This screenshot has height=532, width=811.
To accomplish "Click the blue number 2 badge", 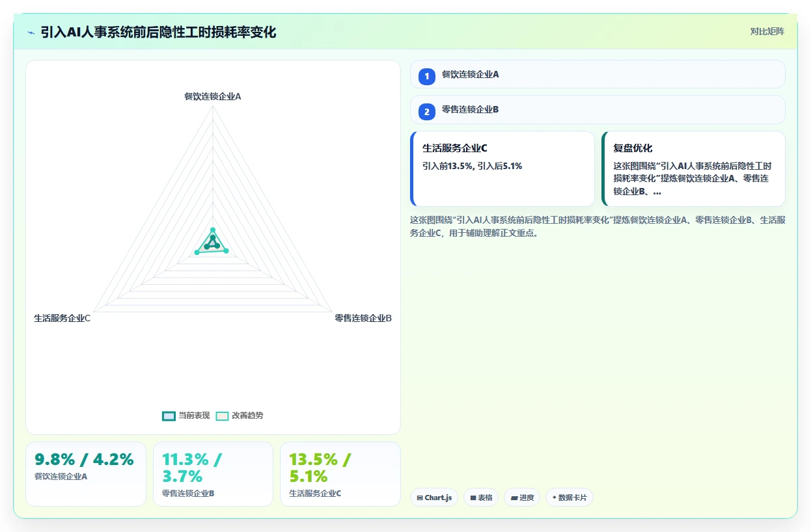I will (427, 112).
